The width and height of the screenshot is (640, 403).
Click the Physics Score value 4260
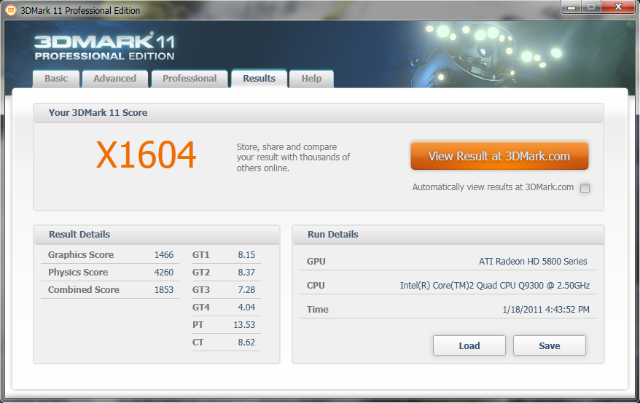[164, 272]
